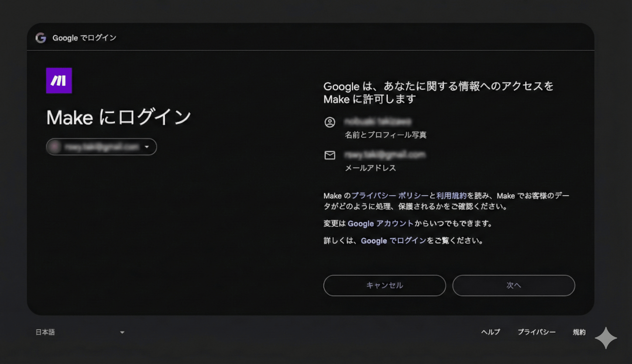Image resolution: width=632 pixels, height=364 pixels.
Task: Click the Google G logo icon
Action: (41, 38)
